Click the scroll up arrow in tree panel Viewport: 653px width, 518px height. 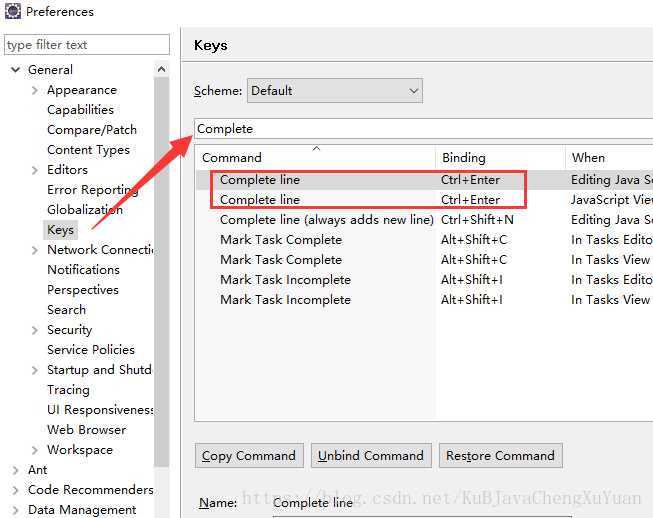tap(162, 70)
